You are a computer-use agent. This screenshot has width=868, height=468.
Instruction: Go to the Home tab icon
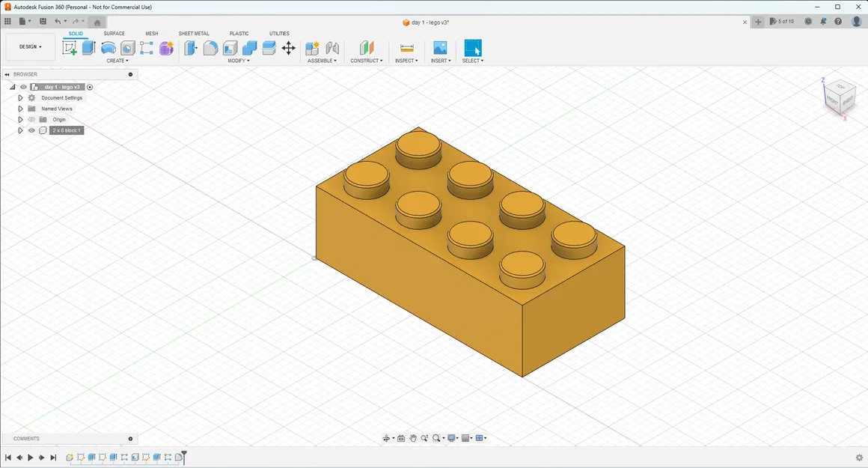(x=97, y=22)
